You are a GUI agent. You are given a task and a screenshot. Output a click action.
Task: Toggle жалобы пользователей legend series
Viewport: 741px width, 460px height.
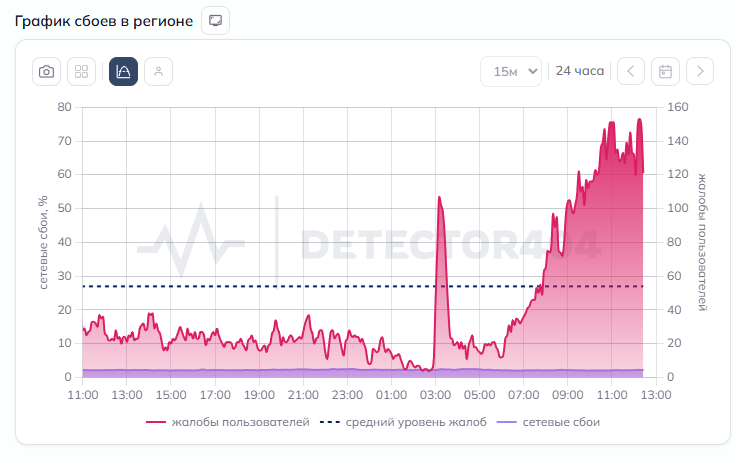tap(228, 423)
